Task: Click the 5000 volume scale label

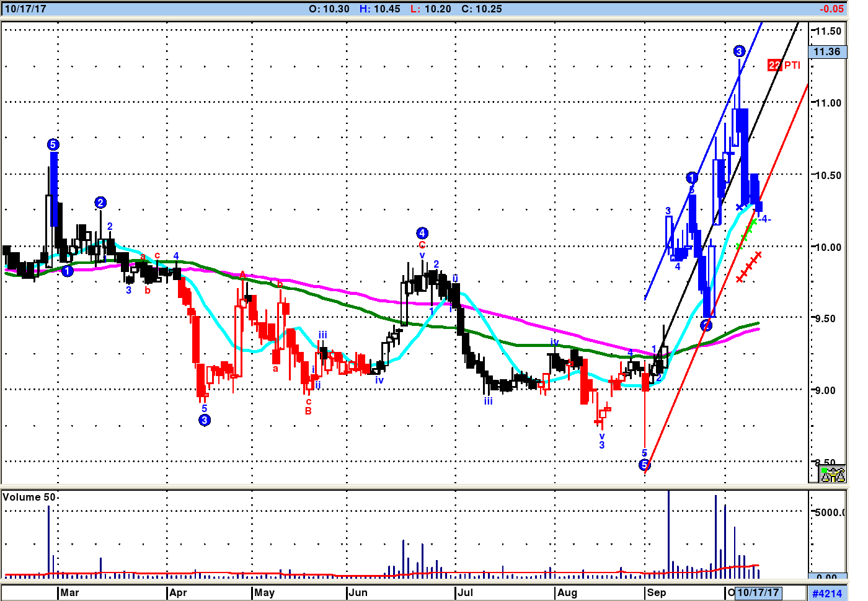Action: [829, 513]
